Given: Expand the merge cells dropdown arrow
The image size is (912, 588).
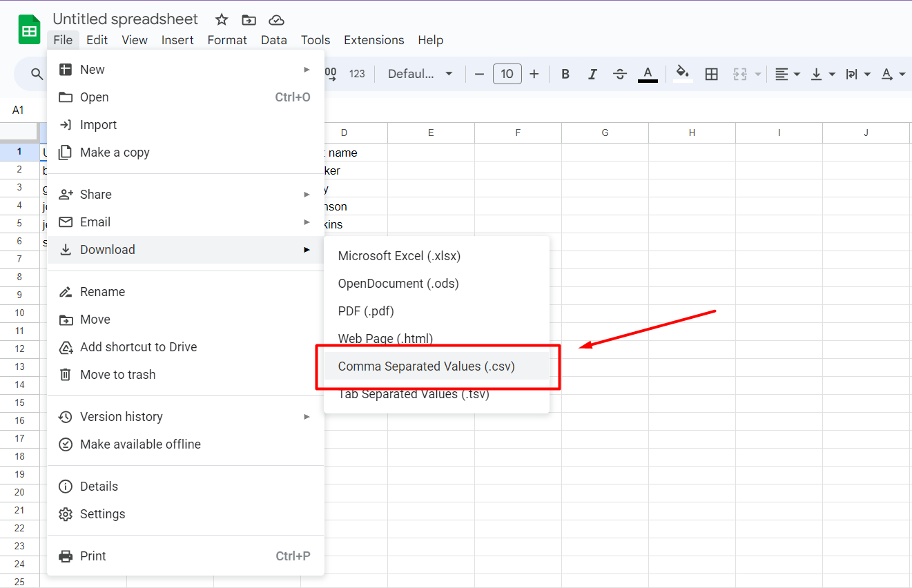Looking at the screenshot, I should coord(757,74).
